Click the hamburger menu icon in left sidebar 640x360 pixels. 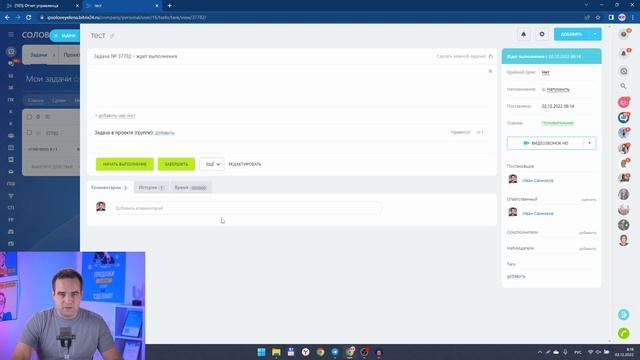click(x=11, y=35)
